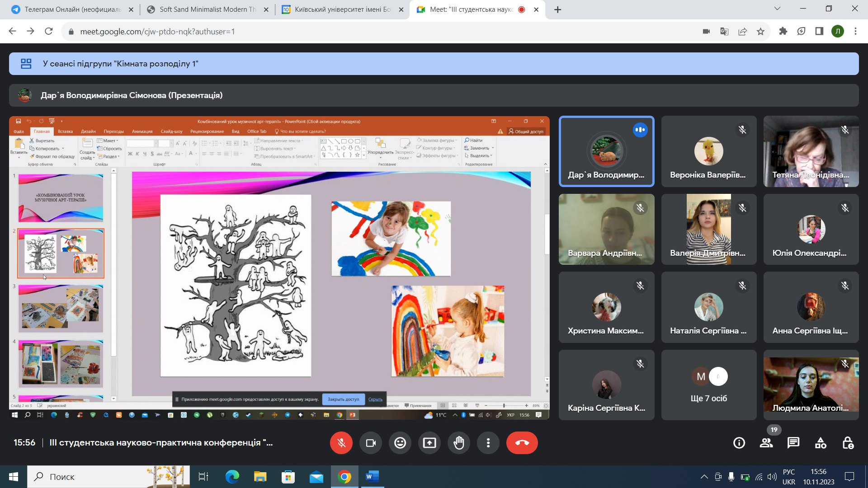Open more options three-dot menu

[x=488, y=443]
